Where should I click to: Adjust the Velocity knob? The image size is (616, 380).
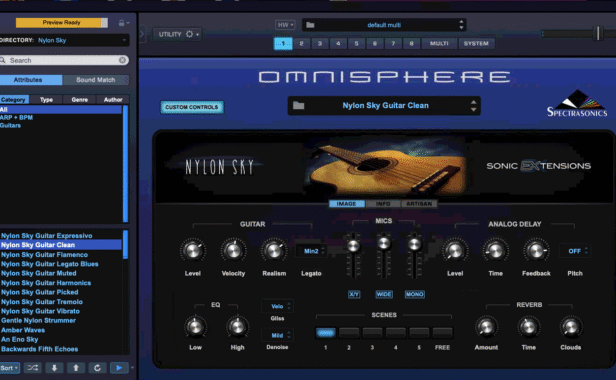click(233, 250)
